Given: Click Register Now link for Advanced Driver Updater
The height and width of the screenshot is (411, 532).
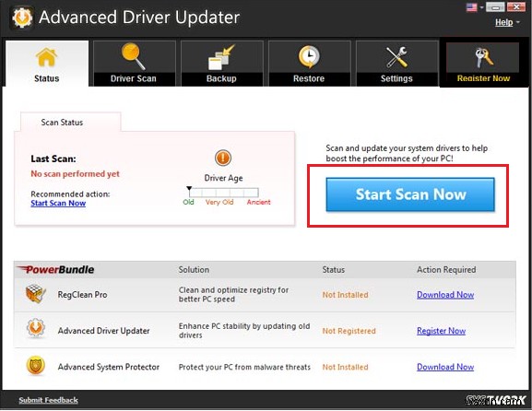Looking at the screenshot, I should [441, 331].
